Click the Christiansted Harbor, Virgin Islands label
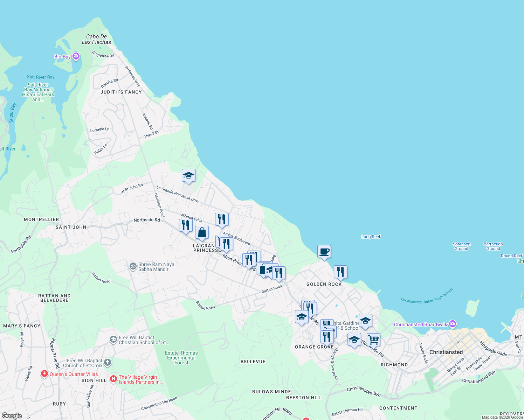The height and width of the screenshot is (420, 524). tap(427, 296)
